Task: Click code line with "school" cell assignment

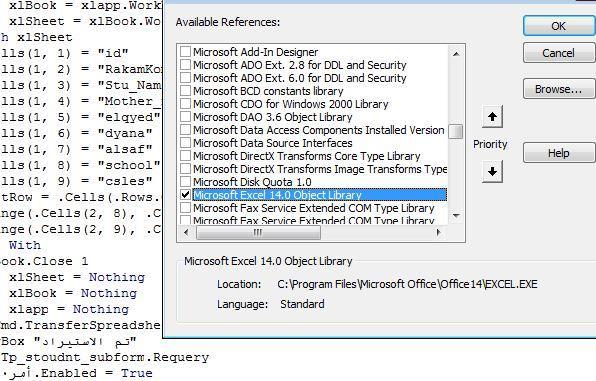Action: [x=80, y=165]
